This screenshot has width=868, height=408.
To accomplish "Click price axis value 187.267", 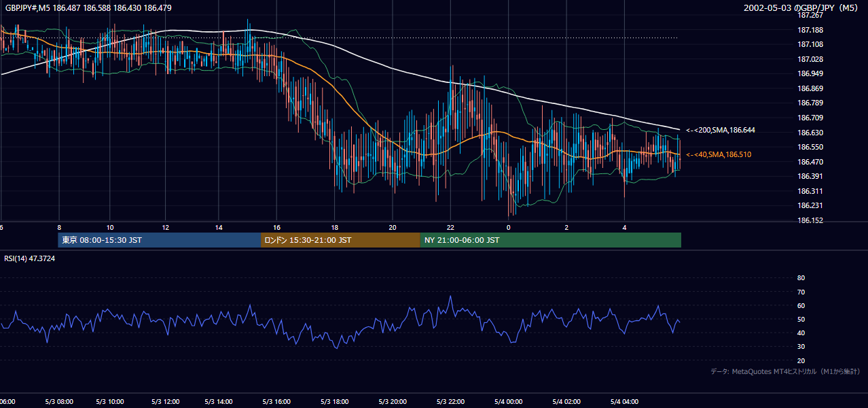I will (x=810, y=15).
